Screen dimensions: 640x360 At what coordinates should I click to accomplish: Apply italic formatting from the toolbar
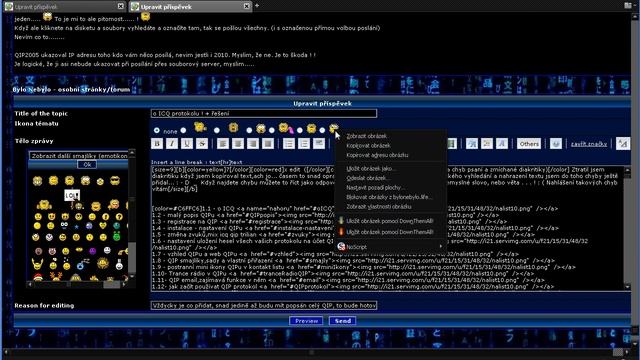(x=172, y=144)
